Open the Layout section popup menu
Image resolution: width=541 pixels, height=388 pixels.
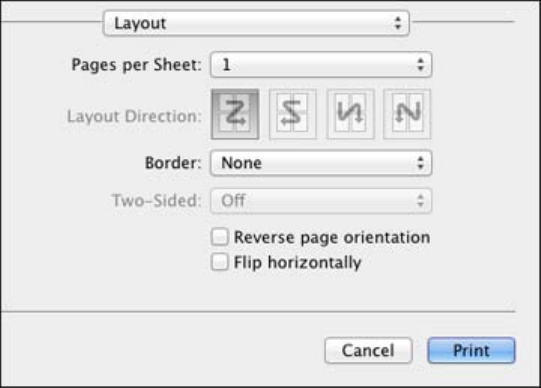tap(256, 23)
